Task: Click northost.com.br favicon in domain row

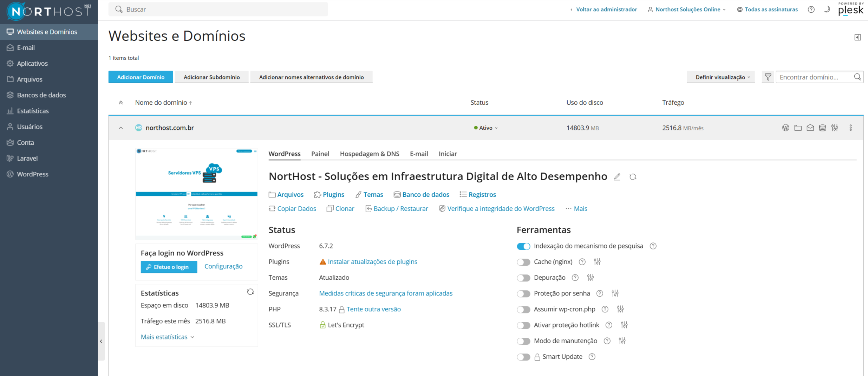Action: click(139, 128)
